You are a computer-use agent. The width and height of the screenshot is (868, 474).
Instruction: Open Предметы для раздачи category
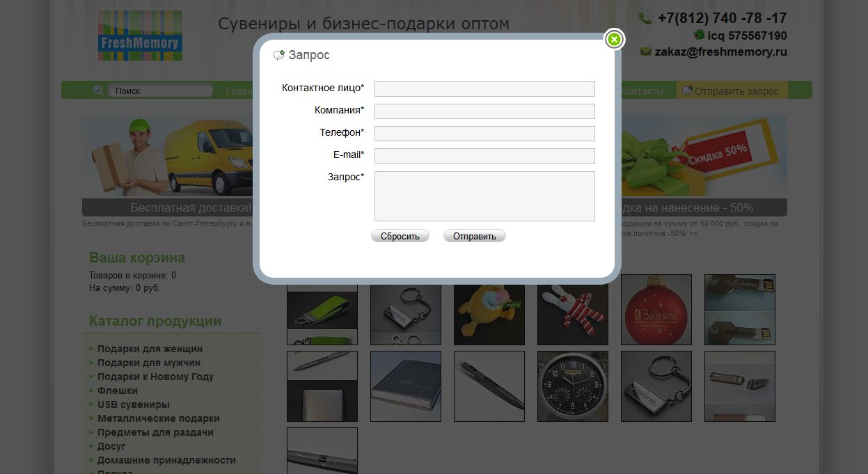pos(155,432)
